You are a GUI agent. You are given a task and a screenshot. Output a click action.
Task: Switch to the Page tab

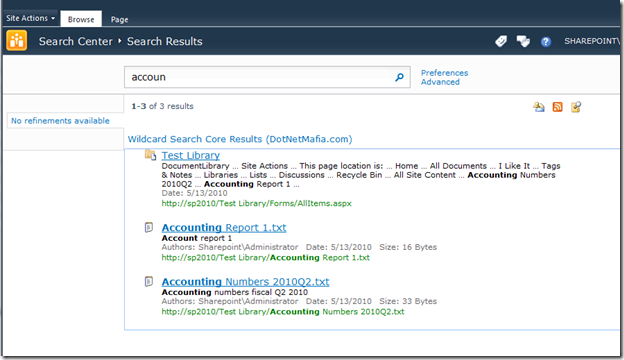point(119,19)
